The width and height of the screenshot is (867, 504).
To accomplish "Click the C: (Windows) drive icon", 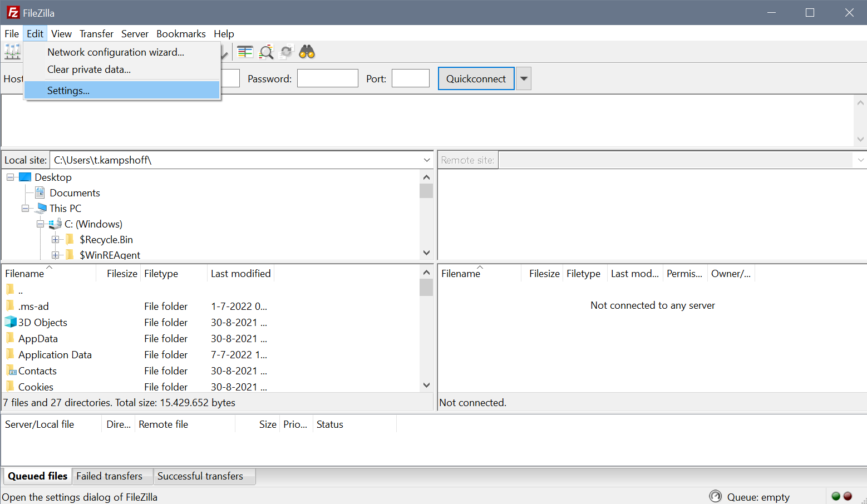I will point(55,224).
